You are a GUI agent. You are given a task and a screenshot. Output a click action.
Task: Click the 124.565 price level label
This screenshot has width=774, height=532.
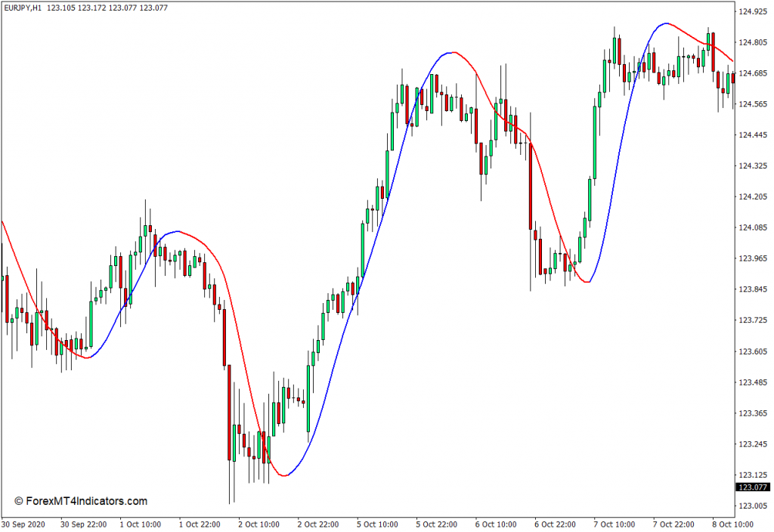coord(753,104)
